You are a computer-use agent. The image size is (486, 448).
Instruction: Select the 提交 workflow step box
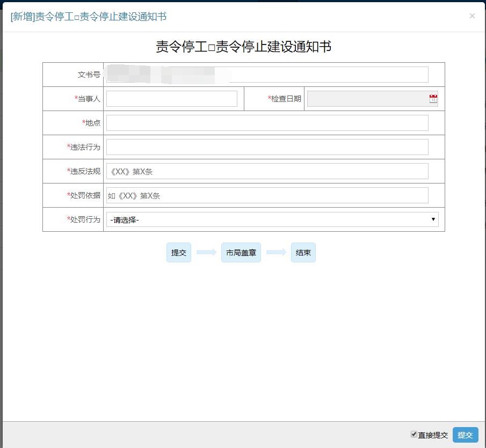[179, 253]
